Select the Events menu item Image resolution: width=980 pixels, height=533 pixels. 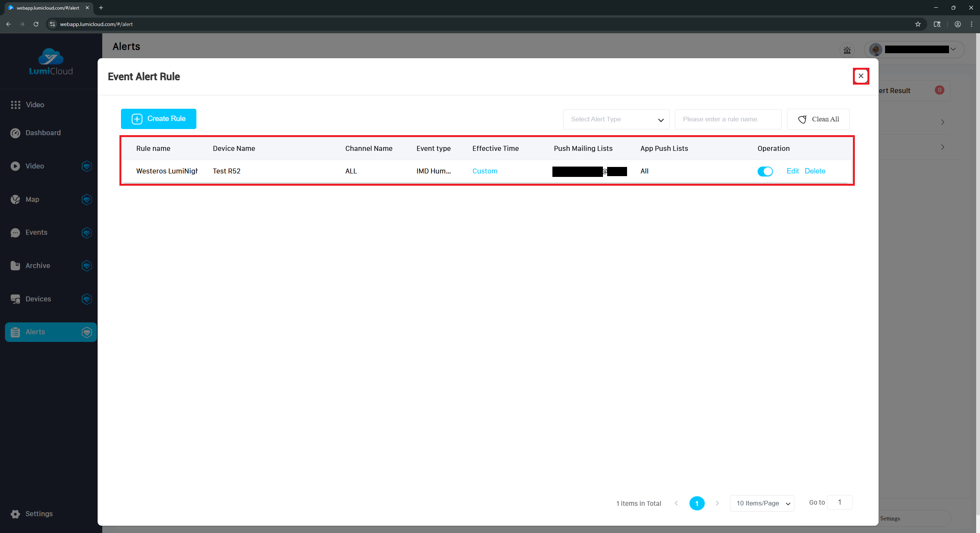(x=36, y=232)
